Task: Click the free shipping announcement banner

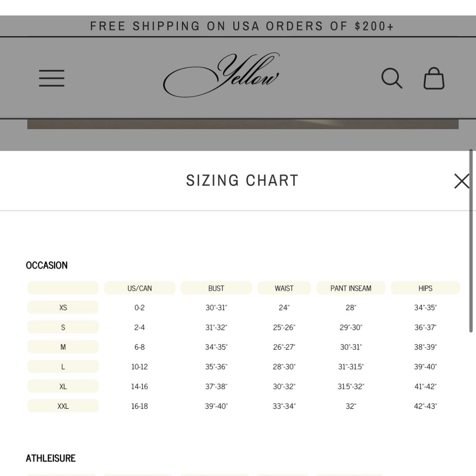Action: [x=242, y=26]
